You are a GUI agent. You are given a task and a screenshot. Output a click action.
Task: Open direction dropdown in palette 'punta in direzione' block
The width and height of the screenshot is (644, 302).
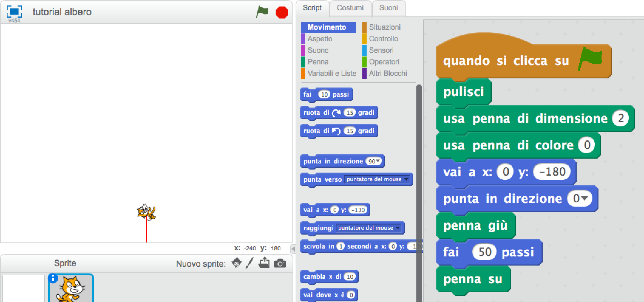tap(378, 161)
